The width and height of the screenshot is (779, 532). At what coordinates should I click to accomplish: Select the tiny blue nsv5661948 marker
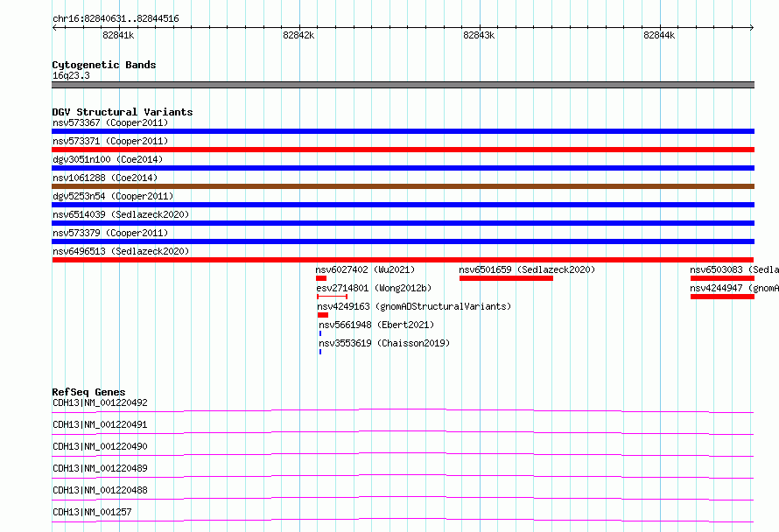pos(320,333)
